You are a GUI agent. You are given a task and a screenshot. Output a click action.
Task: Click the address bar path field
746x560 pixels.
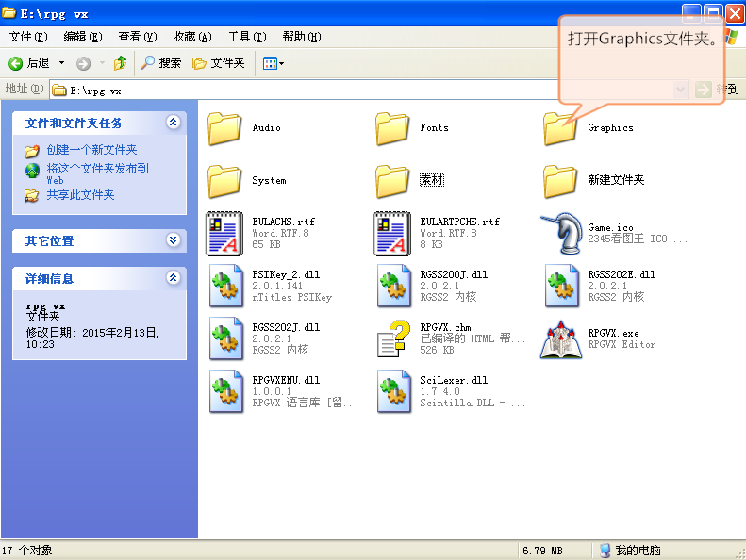(369, 90)
